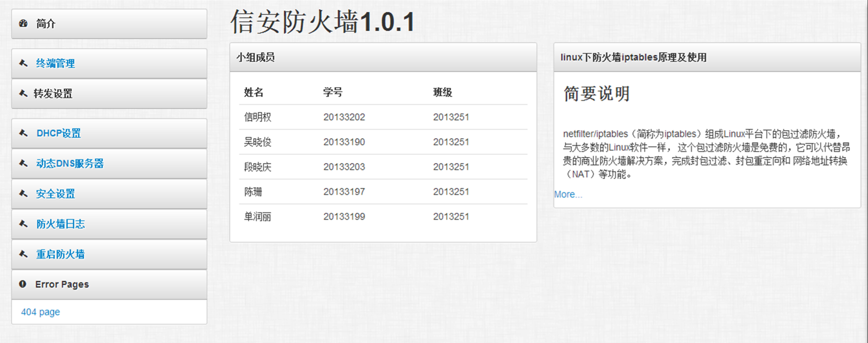Click the 班级 column header
The image size is (868, 343).
coord(443,92)
